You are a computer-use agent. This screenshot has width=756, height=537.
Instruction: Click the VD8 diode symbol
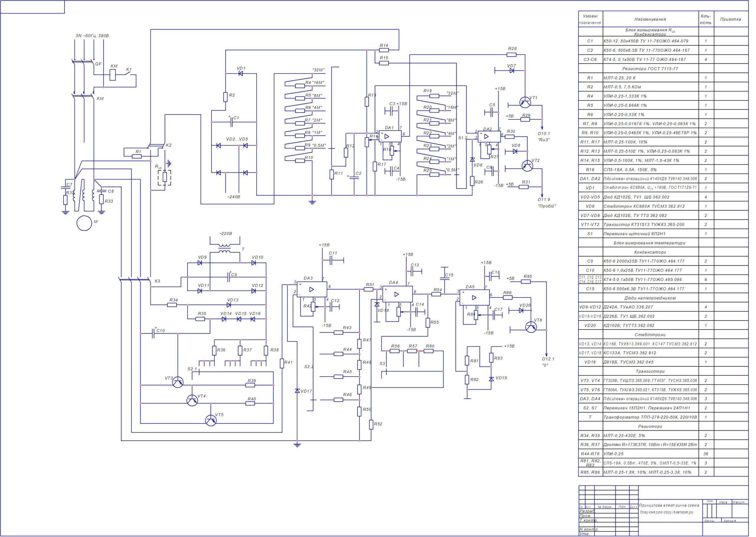point(515,151)
